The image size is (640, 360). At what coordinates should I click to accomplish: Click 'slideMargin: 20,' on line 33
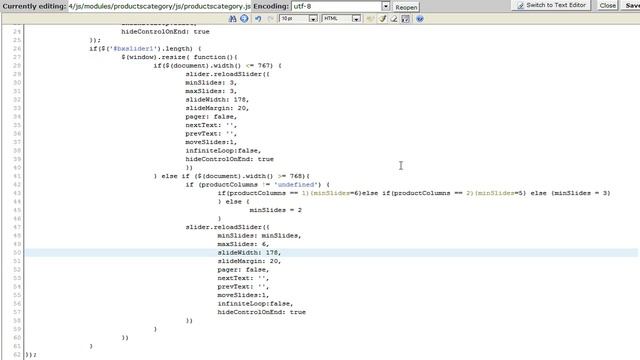coord(217,108)
